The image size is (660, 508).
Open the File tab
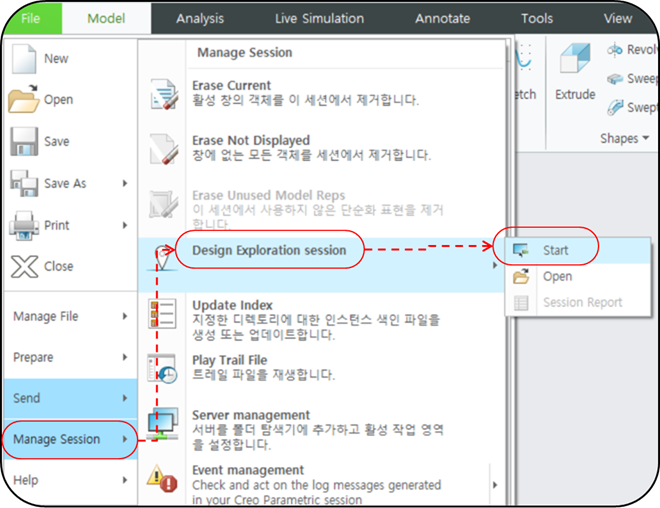(x=31, y=18)
